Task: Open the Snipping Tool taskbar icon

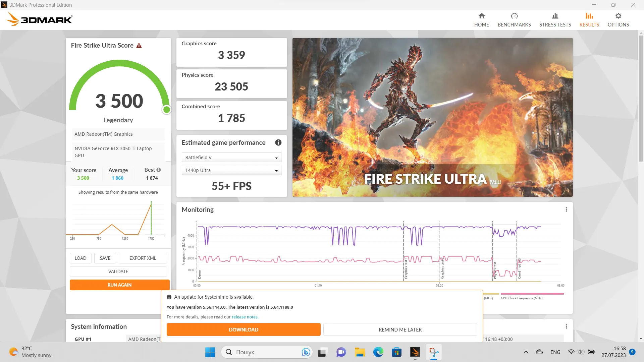Action: pyautogui.click(x=433, y=352)
